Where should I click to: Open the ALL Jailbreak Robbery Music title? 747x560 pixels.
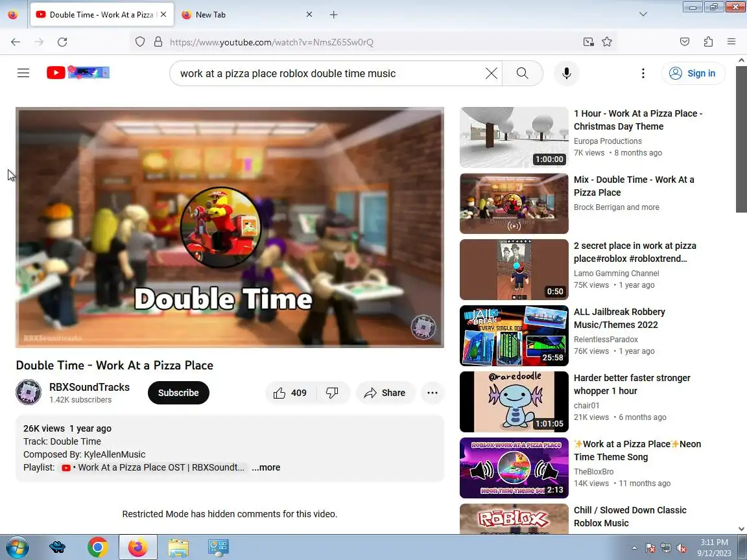tap(619, 318)
